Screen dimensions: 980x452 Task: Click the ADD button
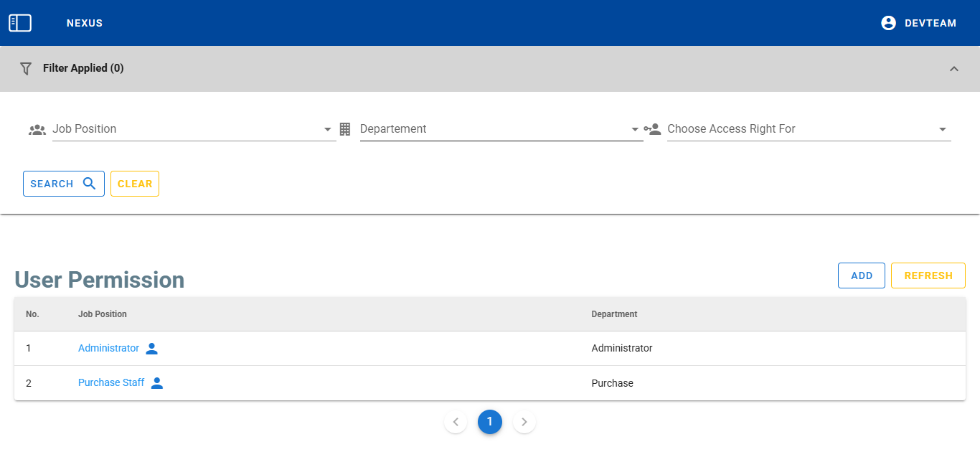tap(861, 276)
